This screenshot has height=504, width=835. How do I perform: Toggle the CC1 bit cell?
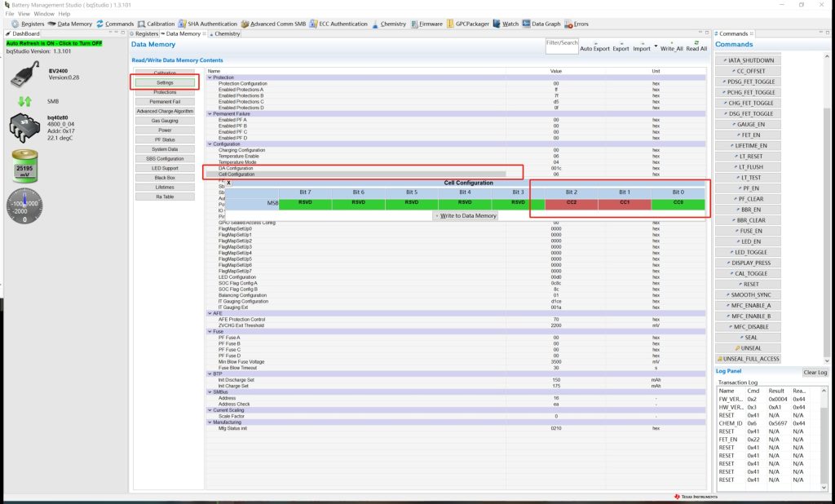pyautogui.click(x=624, y=201)
